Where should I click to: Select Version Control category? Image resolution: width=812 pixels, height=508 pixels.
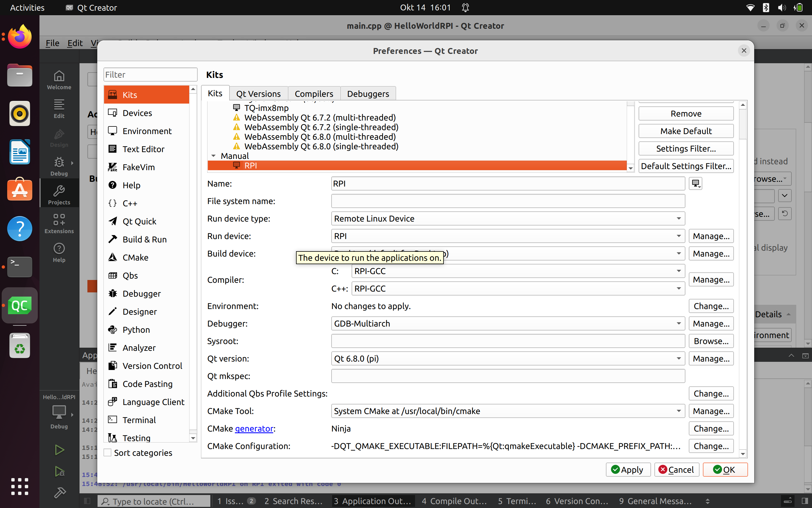coord(147,366)
